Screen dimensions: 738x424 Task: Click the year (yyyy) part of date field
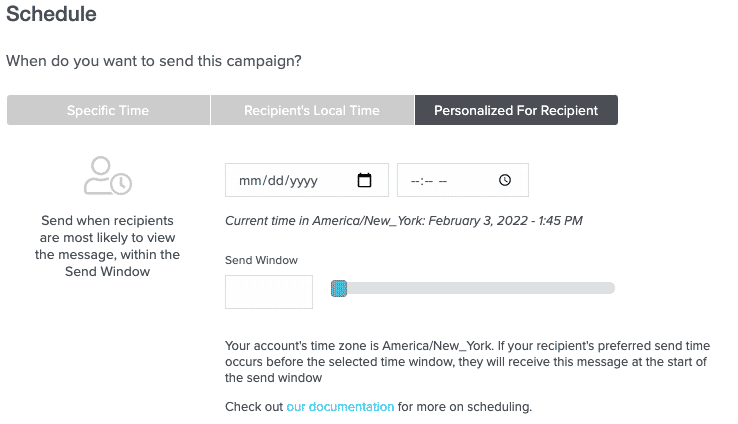tap(302, 181)
